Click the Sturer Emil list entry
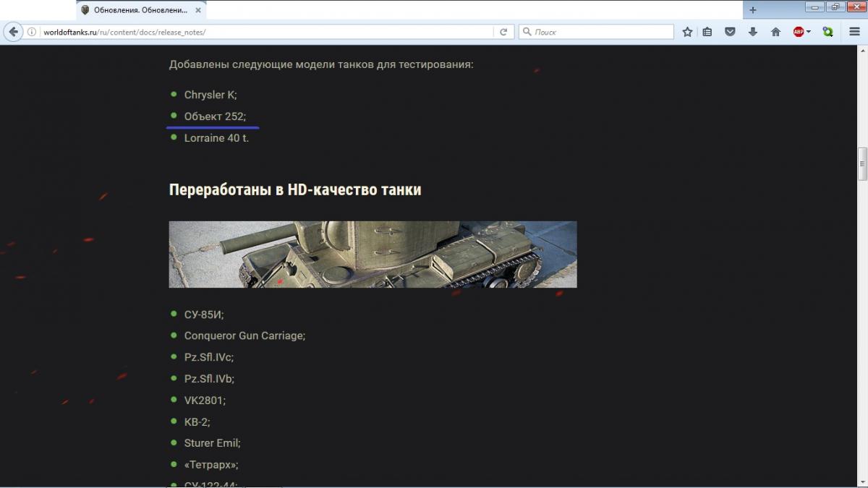The image size is (868, 488). pos(213,443)
